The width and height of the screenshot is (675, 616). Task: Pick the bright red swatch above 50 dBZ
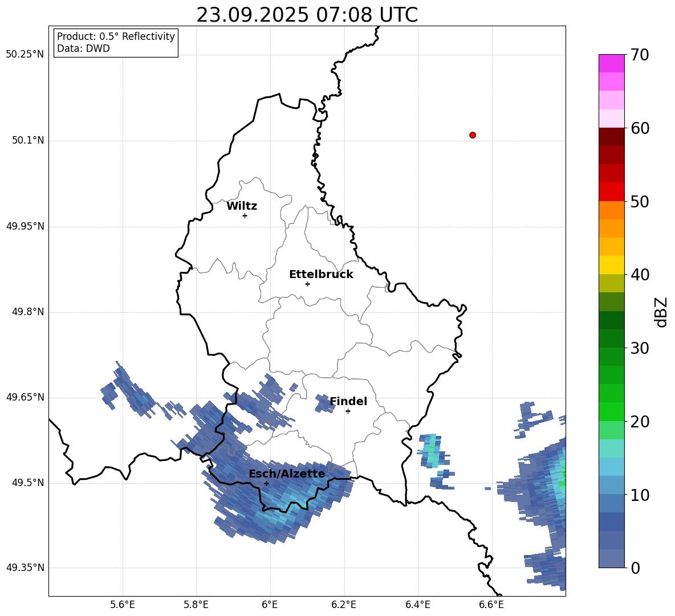tap(611, 192)
